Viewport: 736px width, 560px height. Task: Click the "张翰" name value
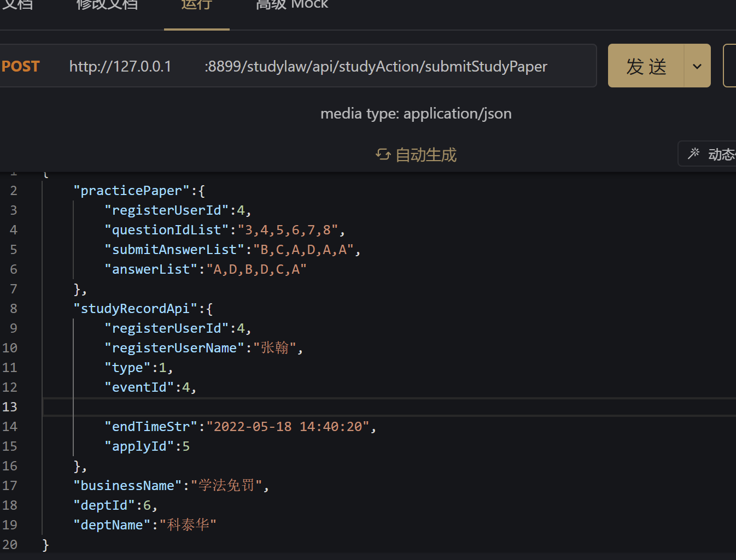click(274, 348)
